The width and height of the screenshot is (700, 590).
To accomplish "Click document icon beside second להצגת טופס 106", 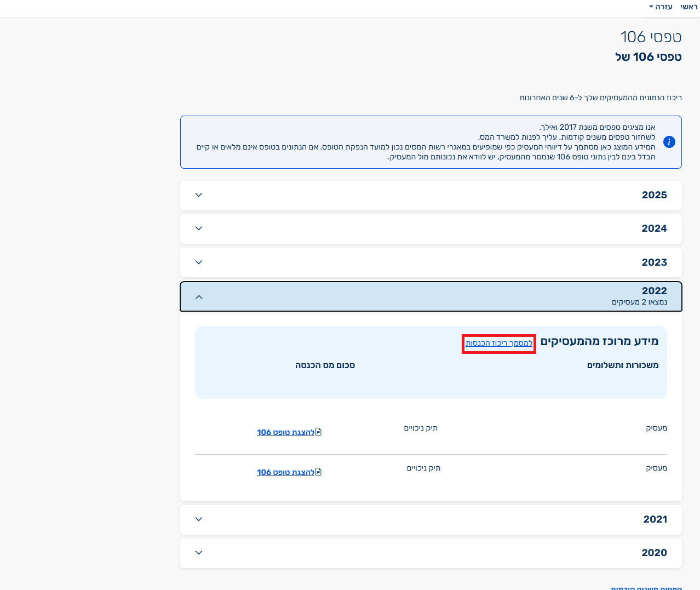I will click(319, 472).
